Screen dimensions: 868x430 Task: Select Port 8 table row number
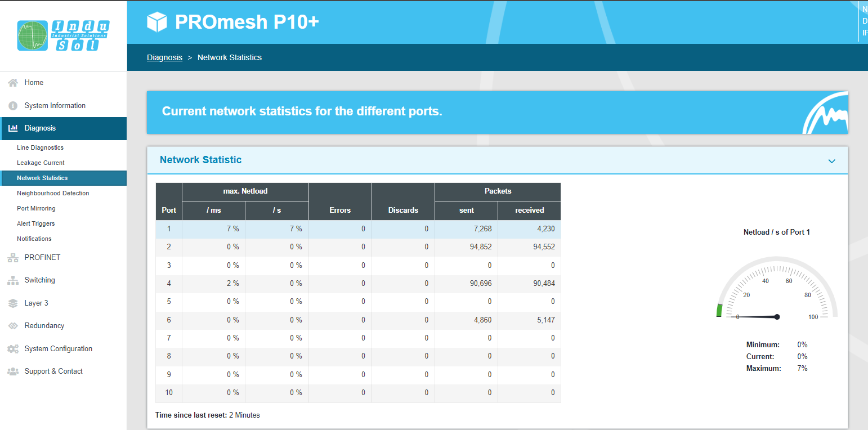tap(168, 356)
